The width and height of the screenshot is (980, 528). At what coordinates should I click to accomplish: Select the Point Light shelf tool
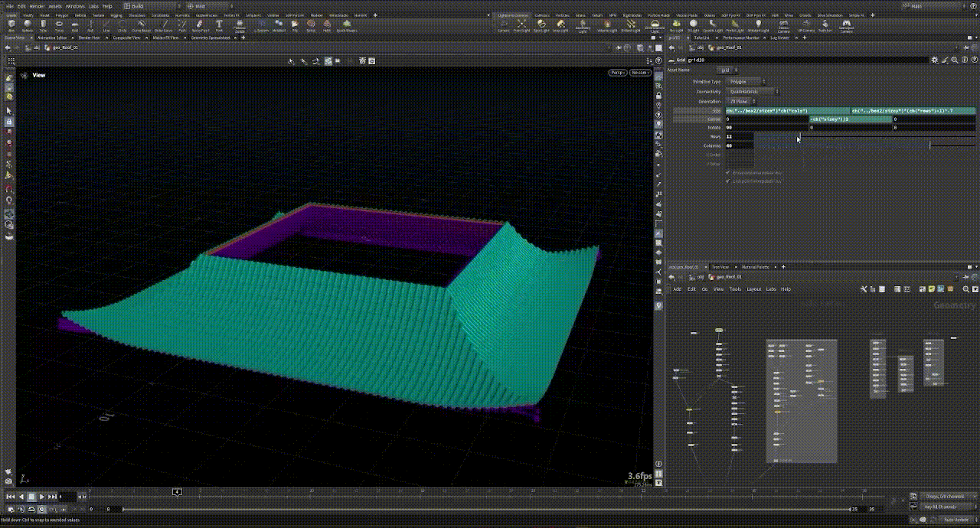pos(521,24)
